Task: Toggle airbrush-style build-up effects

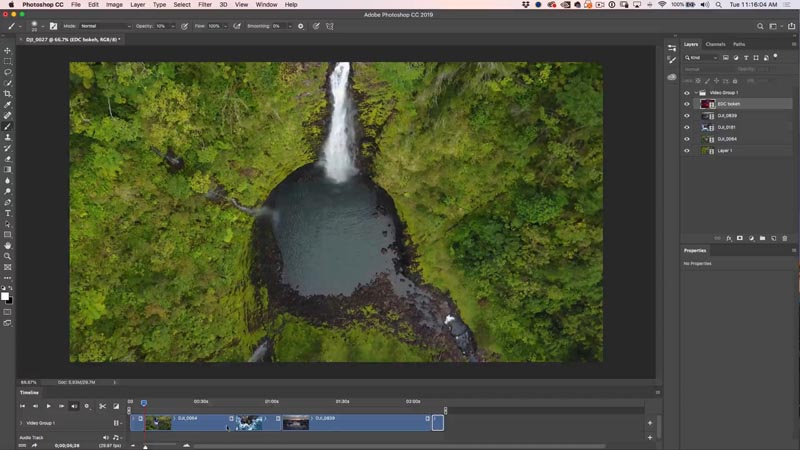Action: coord(237,26)
